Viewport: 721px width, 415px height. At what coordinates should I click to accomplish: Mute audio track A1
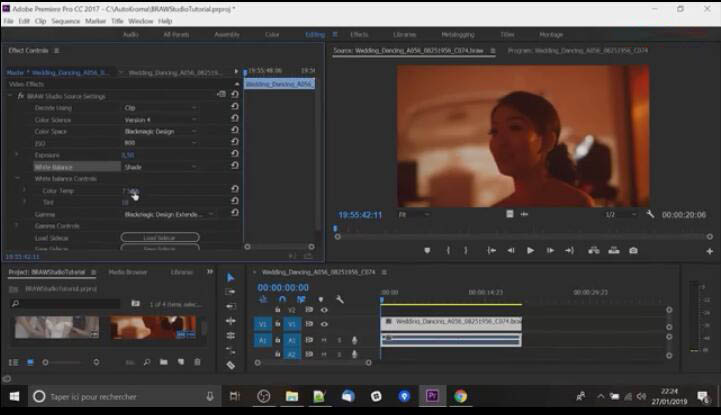pyautogui.click(x=324, y=340)
